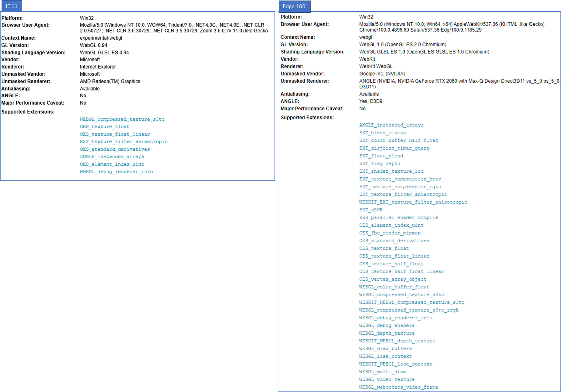Open the EXT_sRGB extension link
This screenshot has width=561, height=392.
[371, 210]
